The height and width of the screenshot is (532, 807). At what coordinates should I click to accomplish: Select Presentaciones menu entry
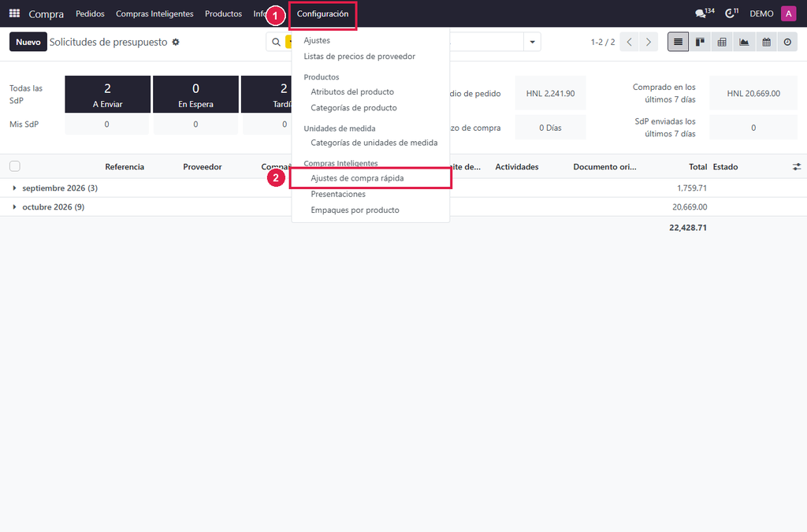[338, 194]
